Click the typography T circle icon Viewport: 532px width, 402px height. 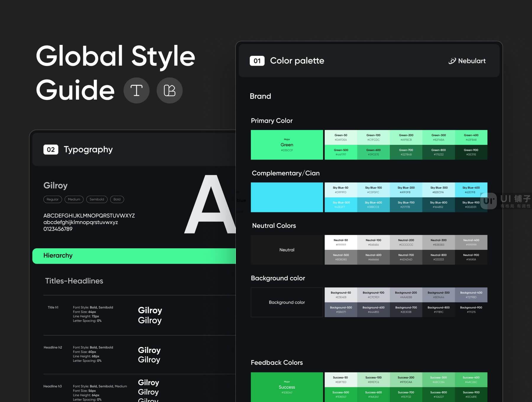137,90
